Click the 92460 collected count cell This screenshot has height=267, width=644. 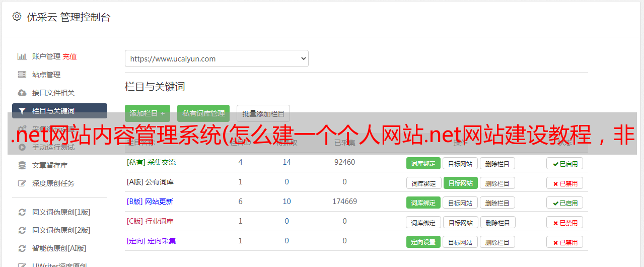click(344, 162)
